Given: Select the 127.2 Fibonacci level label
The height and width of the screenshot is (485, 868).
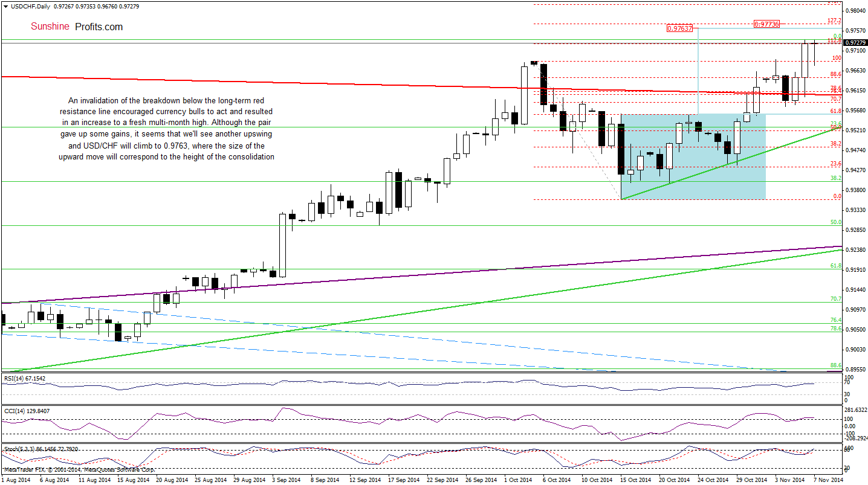Looking at the screenshot, I should click(x=836, y=20).
